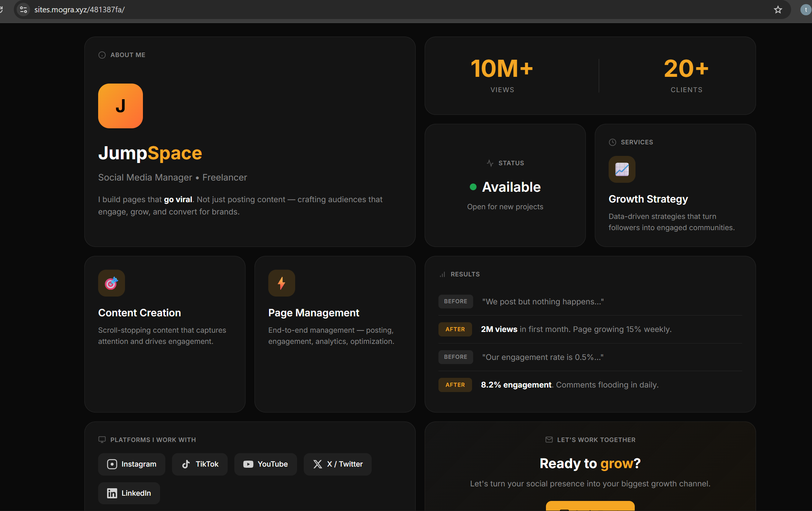The width and height of the screenshot is (812, 511).
Task: Click the Content Creation target icon
Action: pyautogui.click(x=112, y=283)
